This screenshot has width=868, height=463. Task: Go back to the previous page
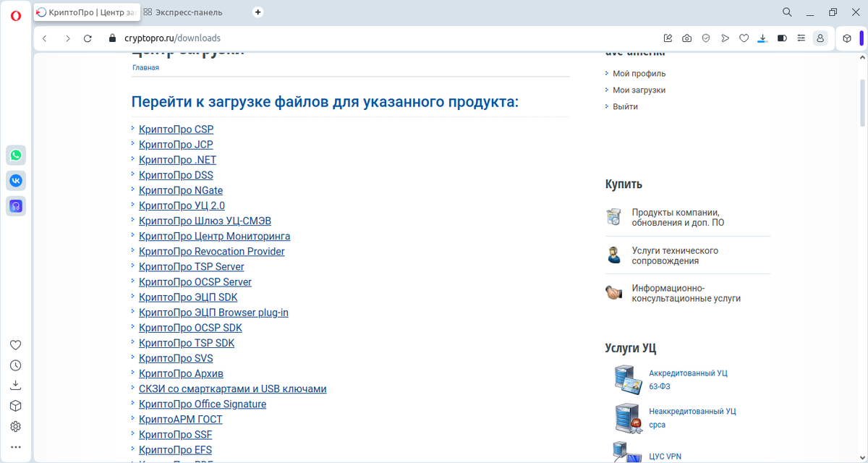click(x=45, y=38)
